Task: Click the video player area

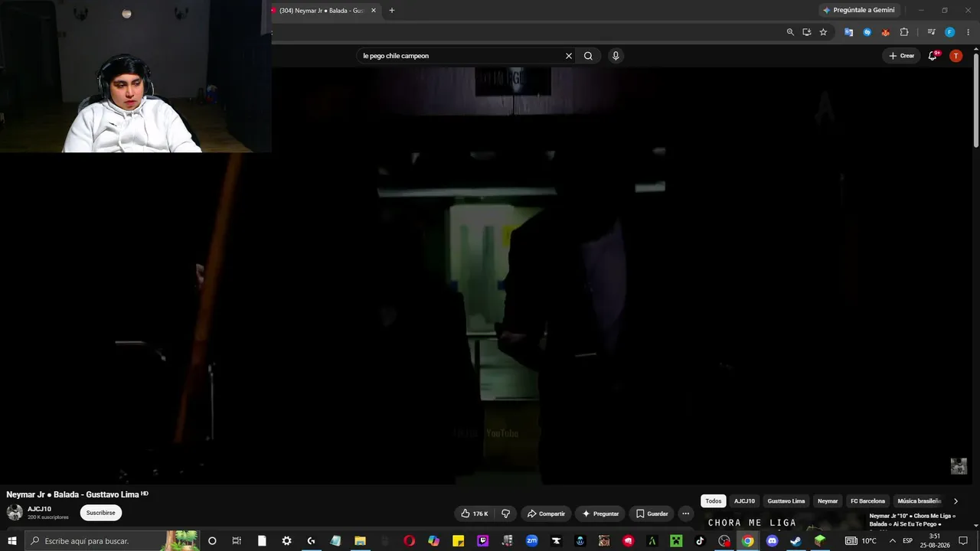Action: [x=486, y=275]
